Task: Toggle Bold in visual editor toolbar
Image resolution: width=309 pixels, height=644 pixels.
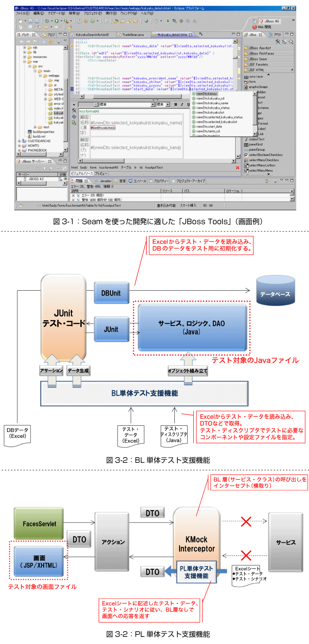Action: (x=175, y=105)
